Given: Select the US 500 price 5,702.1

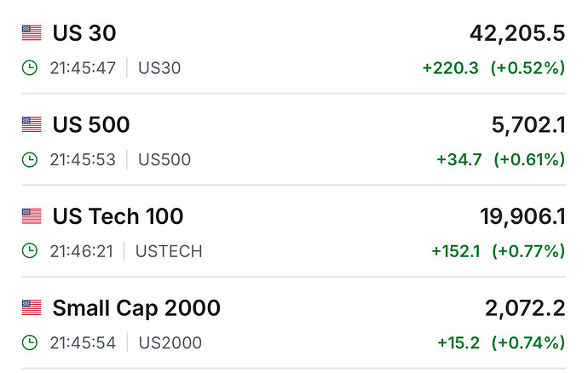Looking at the screenshot, I should click(x=528, y=125).
